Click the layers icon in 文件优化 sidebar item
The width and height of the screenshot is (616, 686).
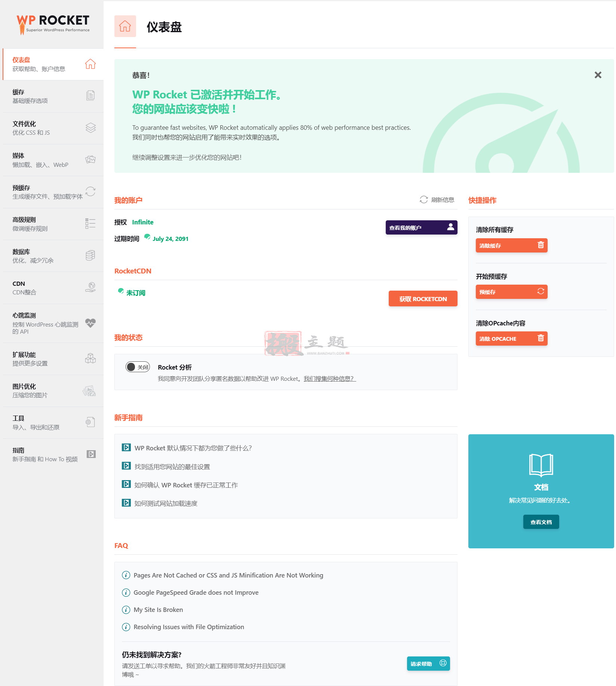90,128
